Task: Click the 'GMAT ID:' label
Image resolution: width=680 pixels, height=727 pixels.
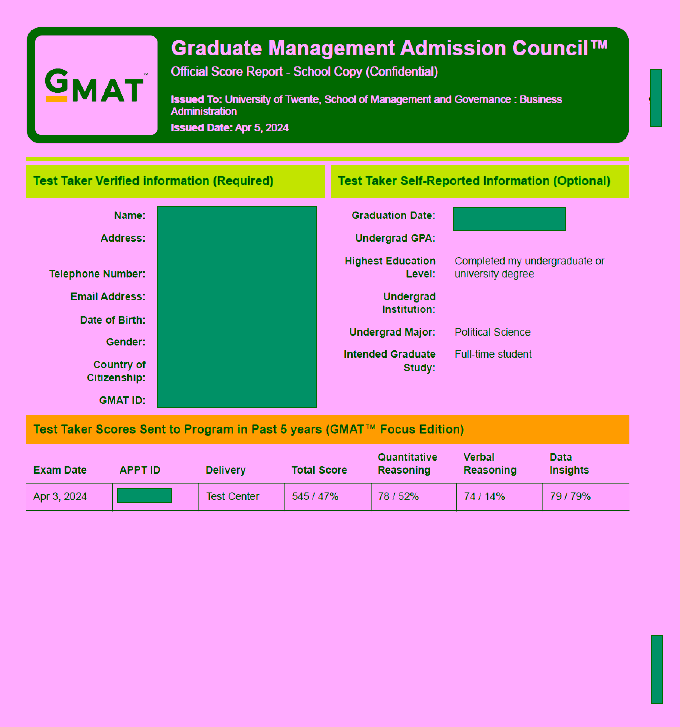Action: [122, 401]
